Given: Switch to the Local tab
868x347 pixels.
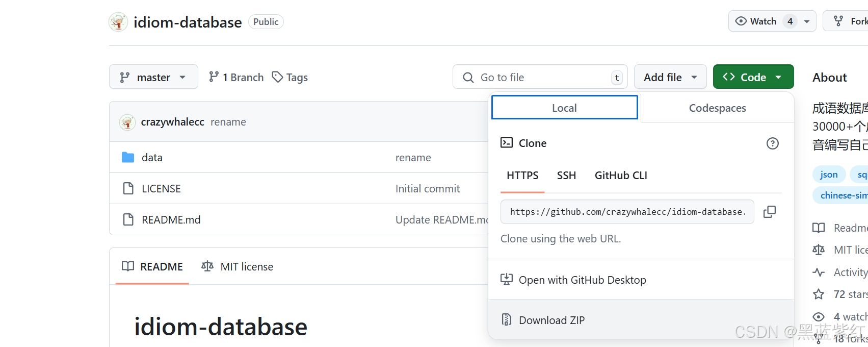Looking at the screenshot, I should 564,108.
